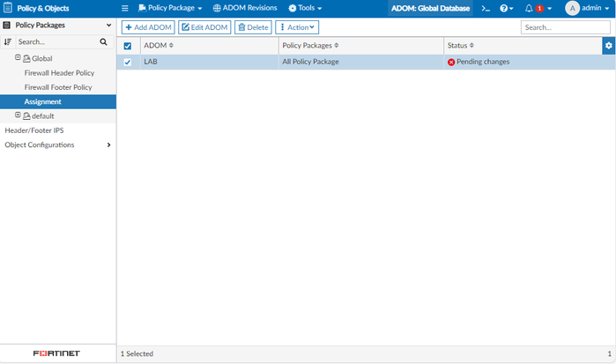Select the Assignment item
The image size is (616, 364).
[58, 102]
